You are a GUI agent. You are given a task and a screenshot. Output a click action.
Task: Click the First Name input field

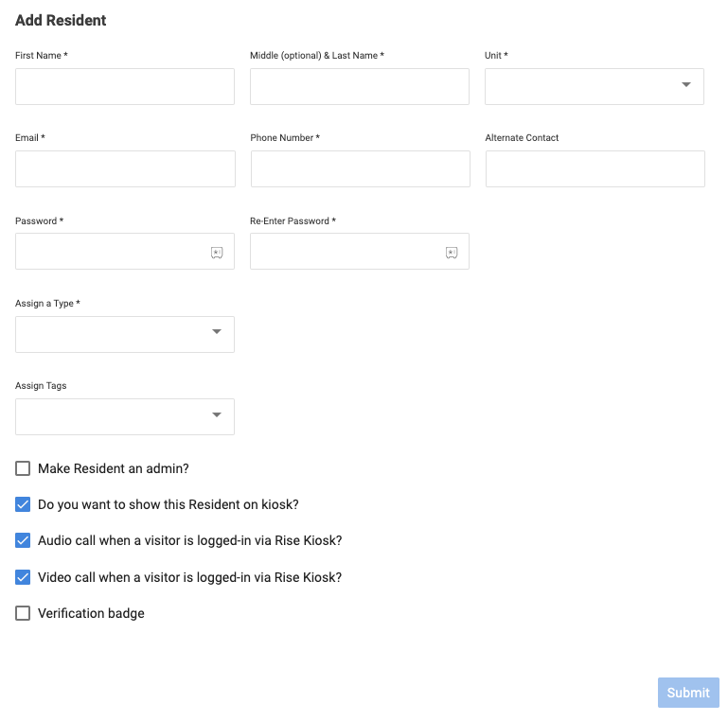124,86
